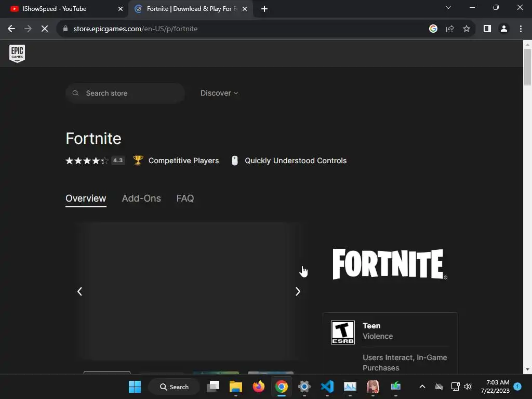The height and width of the screenshot is (399, 532).
Task: Open the notification badge in tray
Action: tap(517, 387)
